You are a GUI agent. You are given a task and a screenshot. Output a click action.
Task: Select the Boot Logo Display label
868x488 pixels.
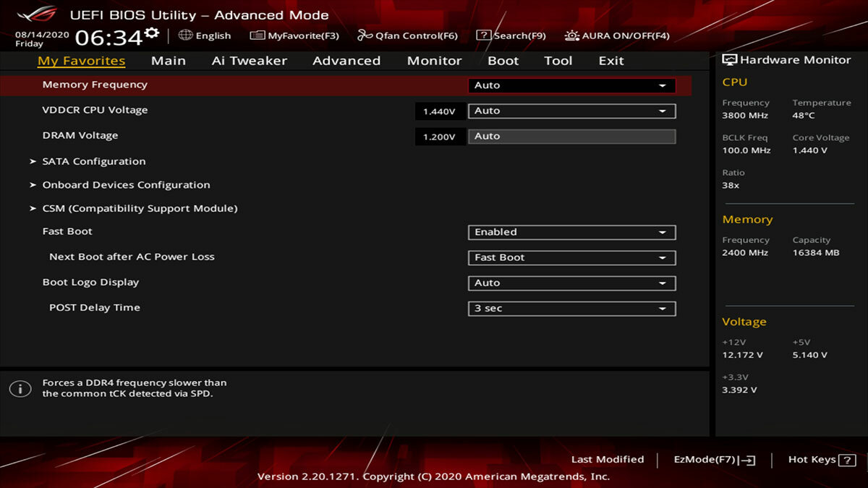(90, 282)
